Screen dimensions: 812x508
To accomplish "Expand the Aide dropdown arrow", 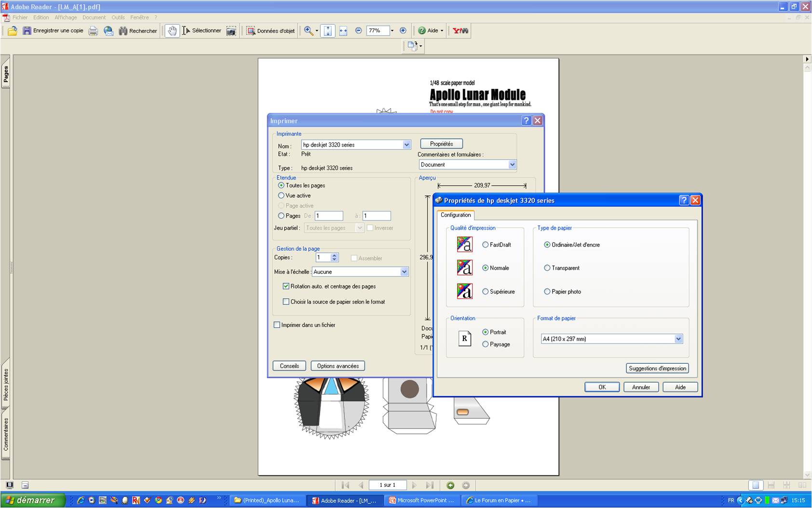I will coord(442,30).
